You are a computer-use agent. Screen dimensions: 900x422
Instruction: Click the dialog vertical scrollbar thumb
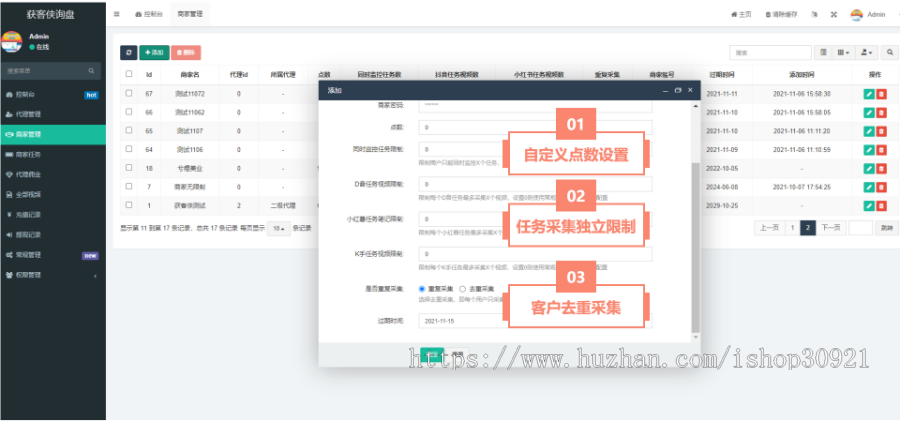696,247
